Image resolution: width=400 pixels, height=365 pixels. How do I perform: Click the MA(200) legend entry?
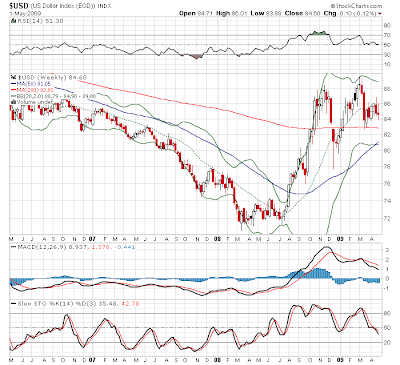pyautogui.click(x=32, y=90)
